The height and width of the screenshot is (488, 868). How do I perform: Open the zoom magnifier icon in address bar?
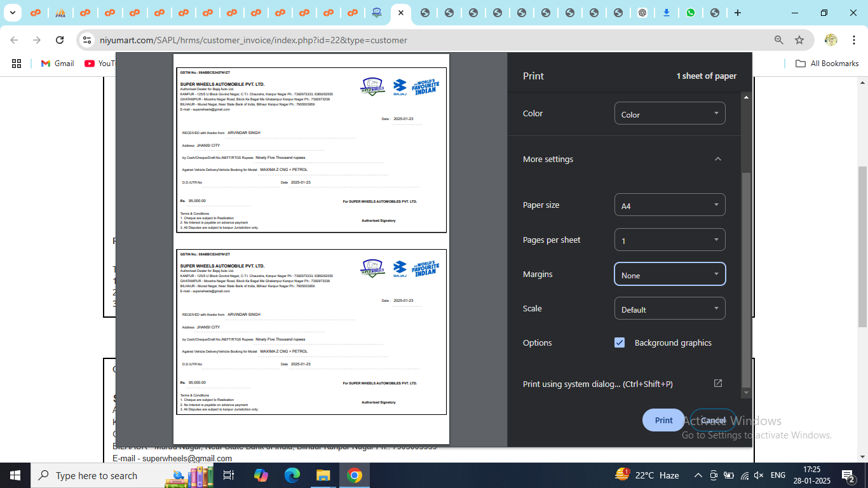coord(778,40)
